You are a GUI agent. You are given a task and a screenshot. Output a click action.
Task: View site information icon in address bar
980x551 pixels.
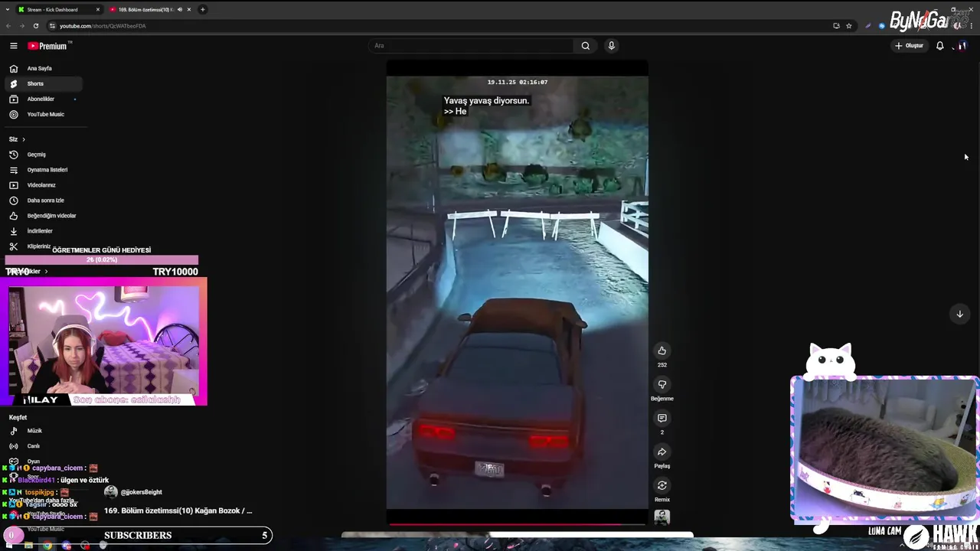click(52, 25)
